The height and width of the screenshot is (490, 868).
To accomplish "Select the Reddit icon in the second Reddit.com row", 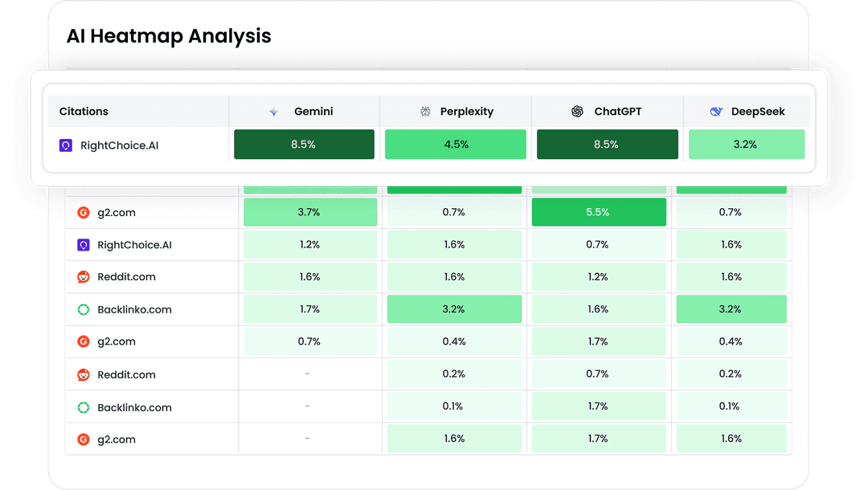I will 84,374.
